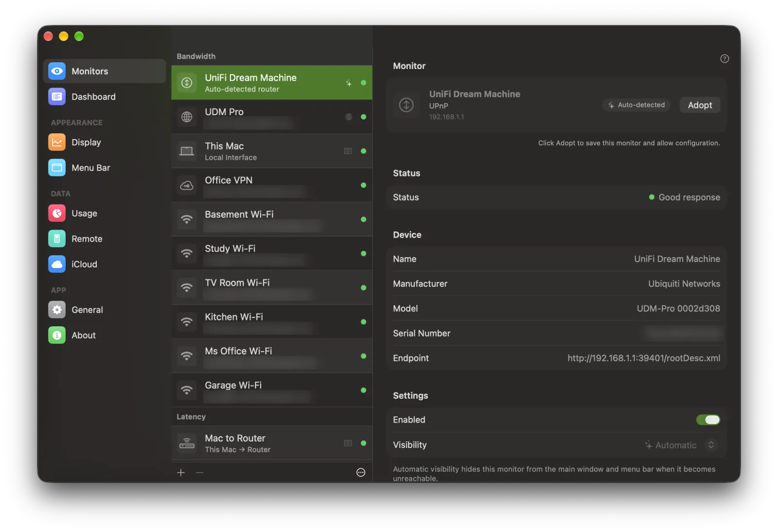Select the This Mac Local Interface row

272,151
